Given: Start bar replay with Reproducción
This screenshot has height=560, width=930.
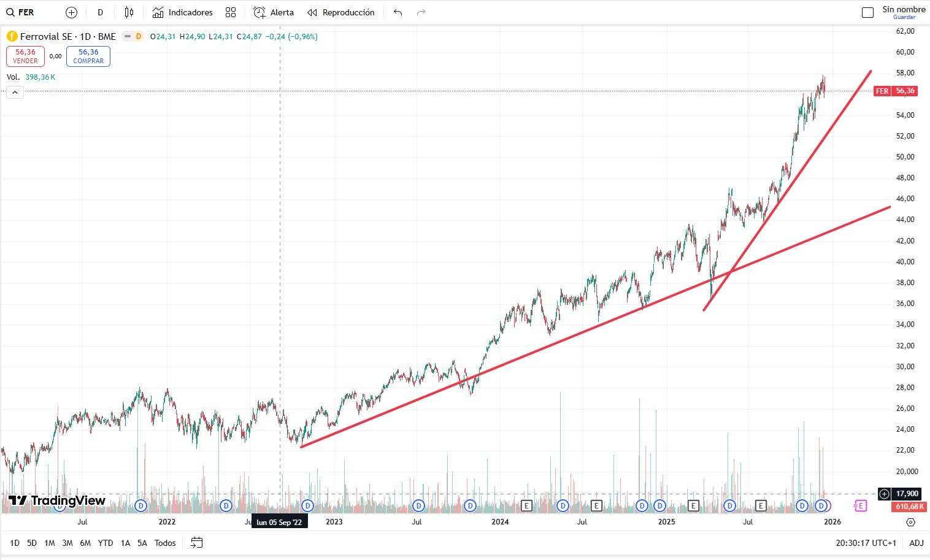Looking at the screenshot, I should point(341,12).
